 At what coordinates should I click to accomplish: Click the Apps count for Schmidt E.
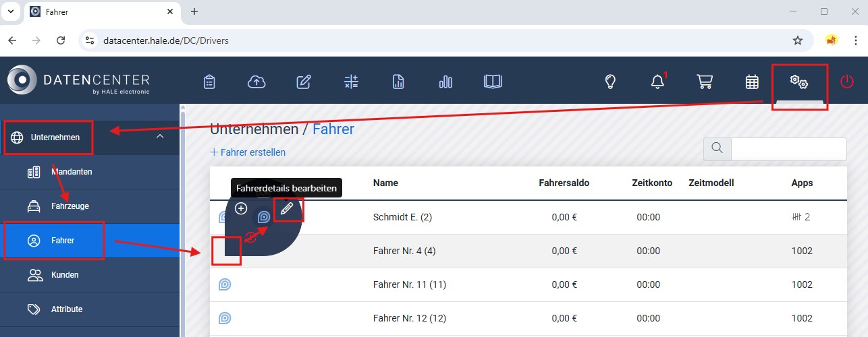click(801, 217)
